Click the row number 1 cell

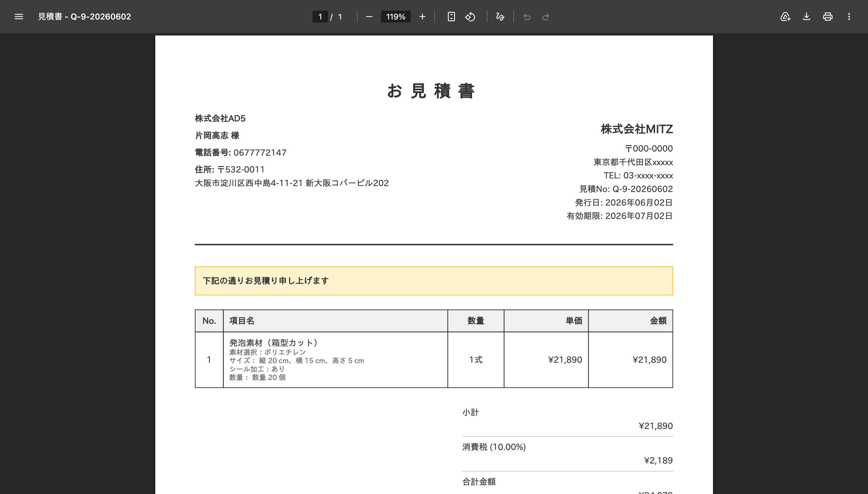(209, 360)
